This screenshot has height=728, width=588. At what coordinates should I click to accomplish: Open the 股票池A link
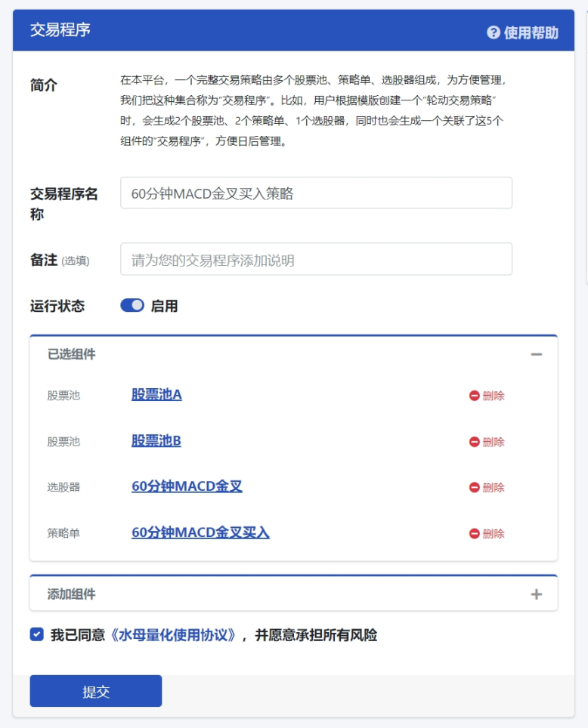(x=156, y=395)
